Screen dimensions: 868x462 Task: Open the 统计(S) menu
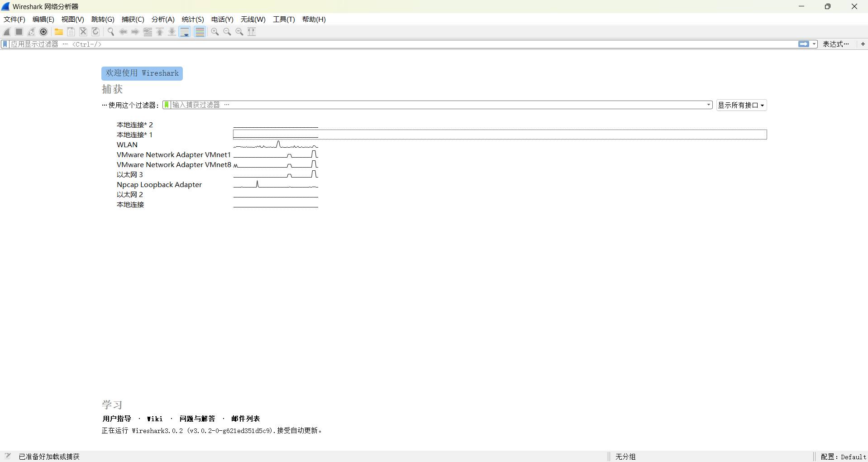[x=193, y=19]
